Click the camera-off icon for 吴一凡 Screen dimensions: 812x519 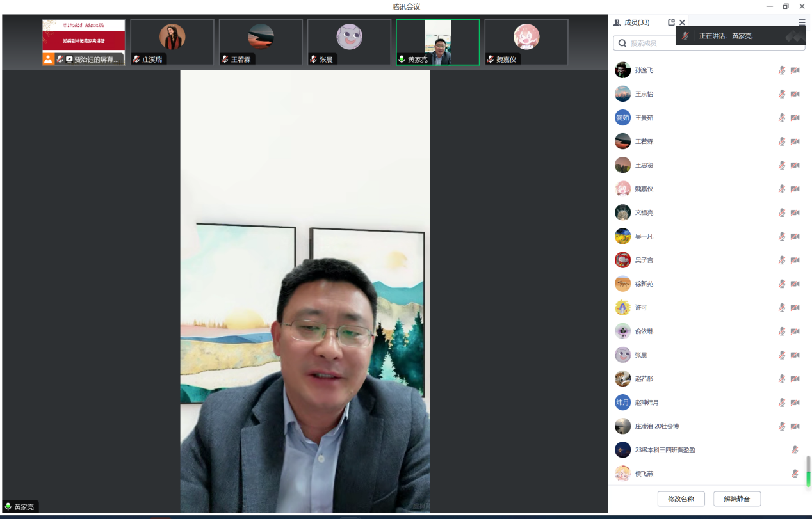[795, 236]
